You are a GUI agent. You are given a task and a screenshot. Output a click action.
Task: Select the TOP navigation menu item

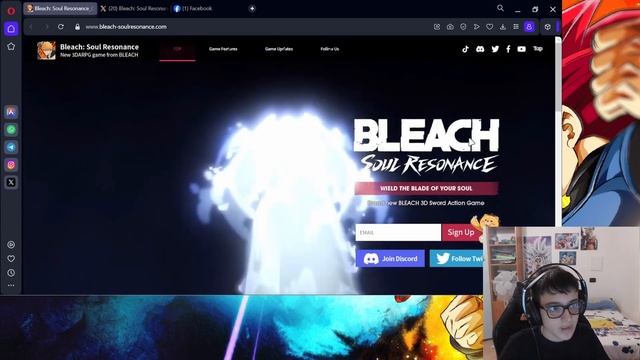tap(177, 49)
